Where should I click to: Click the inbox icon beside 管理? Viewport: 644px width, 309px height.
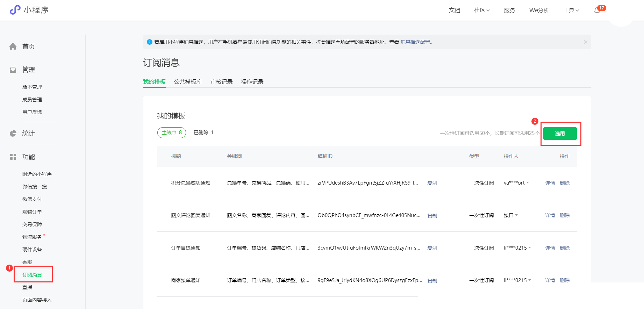click(x=13, y=70)
